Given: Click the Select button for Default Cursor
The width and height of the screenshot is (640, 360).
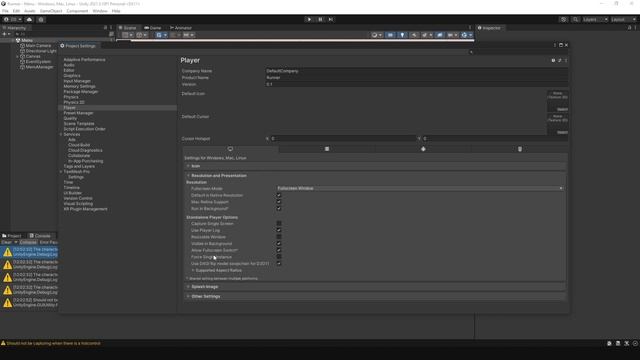Looking at the screenshot, I should coord(562,132).
